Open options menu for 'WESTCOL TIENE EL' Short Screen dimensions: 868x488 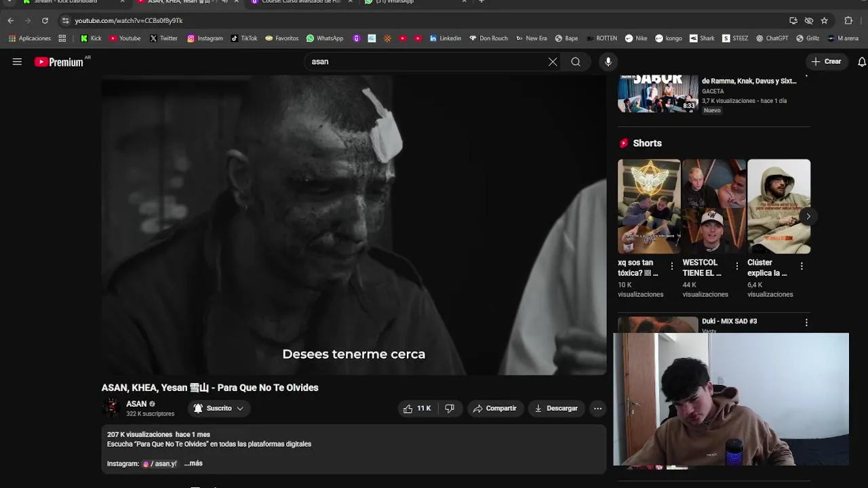pos(737,266)
